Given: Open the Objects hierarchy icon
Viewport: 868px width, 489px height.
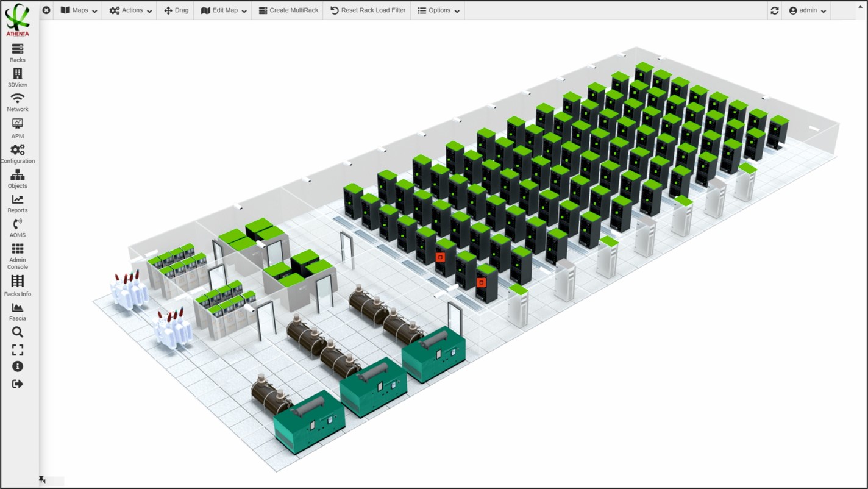Looking at the screenshot, I should [18, 179].
